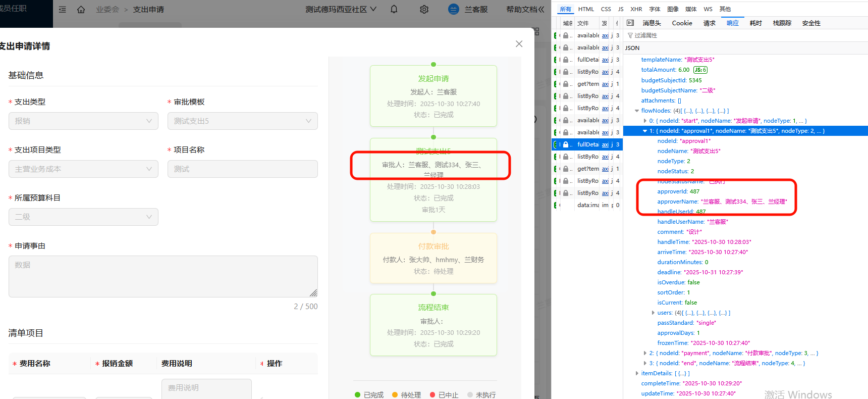Viewport: 868px width, 399px height.
Task: Open the 所属预算科目 dropdown showing 二级
Action: point(83,217)
